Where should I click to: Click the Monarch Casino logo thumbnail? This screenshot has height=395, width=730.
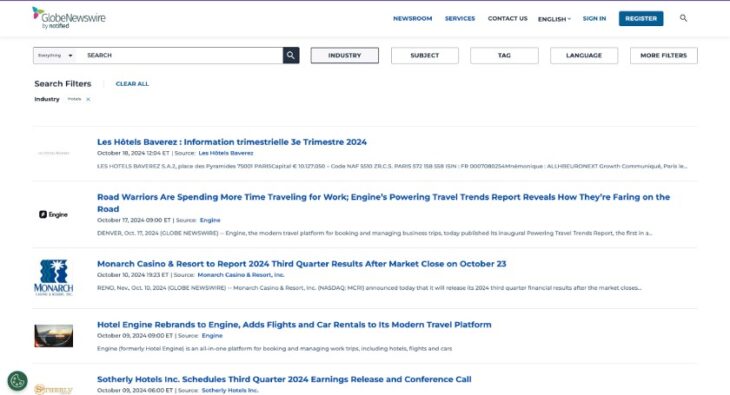(x=54, y=278)
